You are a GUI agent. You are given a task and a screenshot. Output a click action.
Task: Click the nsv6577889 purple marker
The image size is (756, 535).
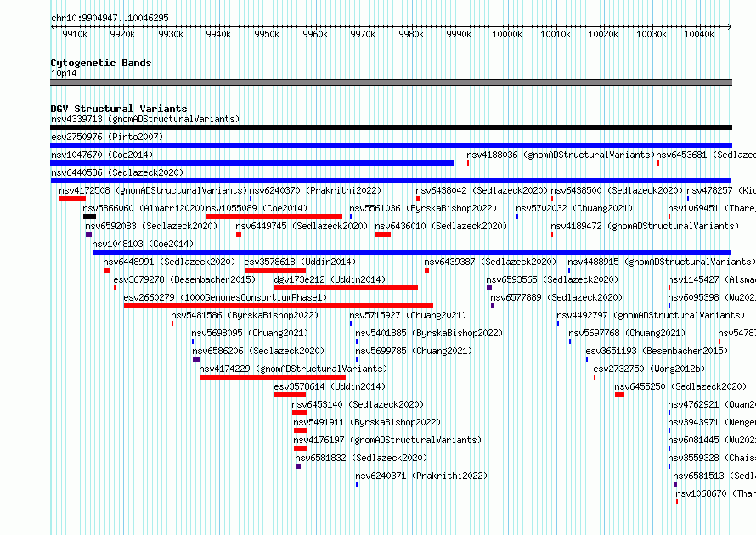coord(493,306)
